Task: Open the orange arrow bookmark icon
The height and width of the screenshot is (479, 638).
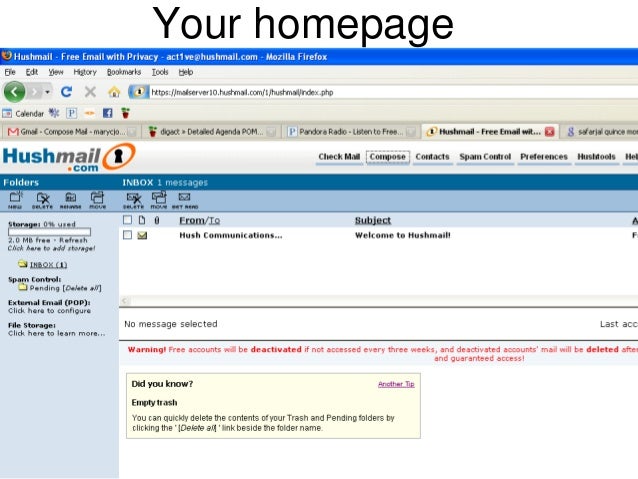Action: point(90,113)
